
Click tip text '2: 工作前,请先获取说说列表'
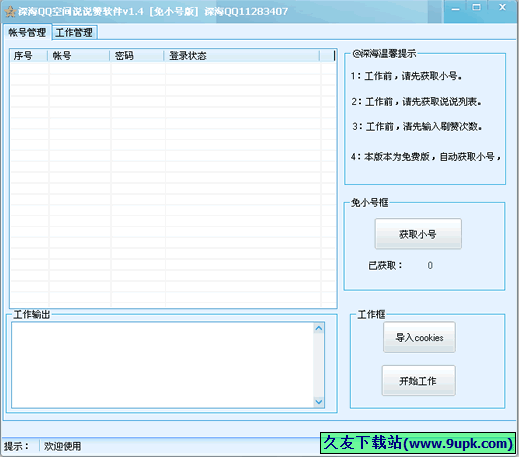click(417, 101)
